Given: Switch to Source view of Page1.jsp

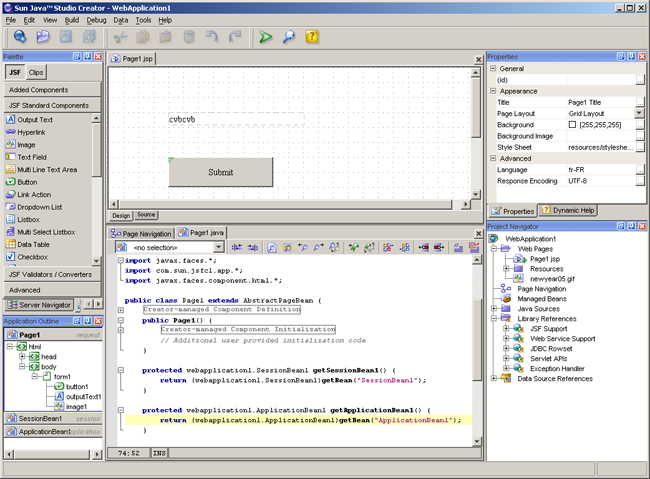Looking at the screenshot, I should pos(146,215).
